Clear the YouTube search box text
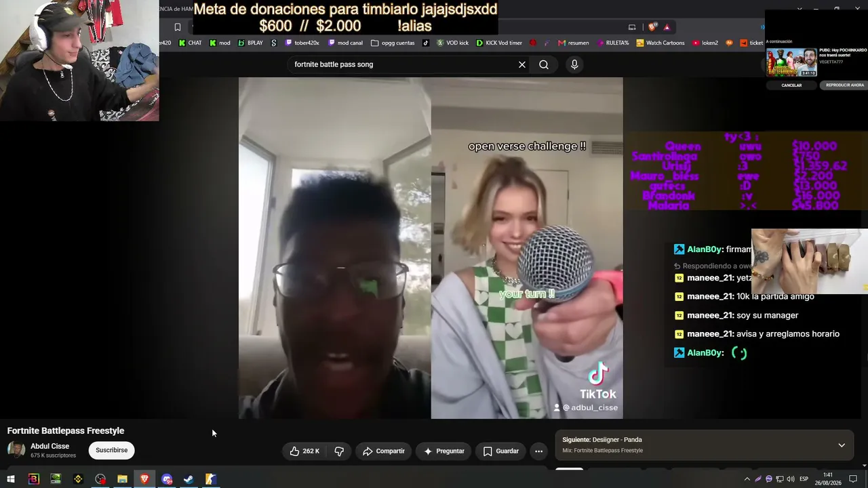 click(522, 64)
